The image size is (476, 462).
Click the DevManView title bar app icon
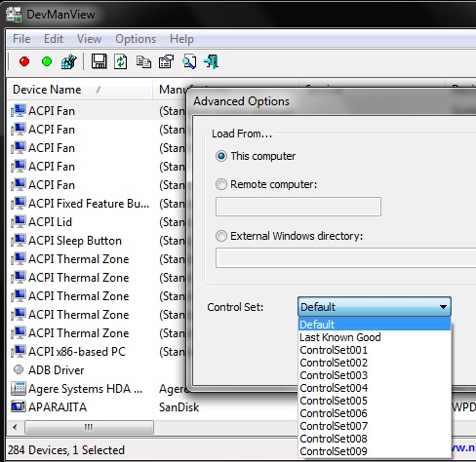click(14, 14)
